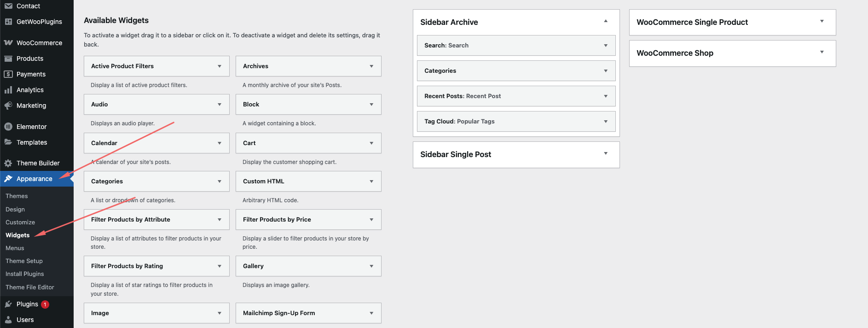
Task: Click the Templates folder icon
Action: (x=8, y=142)
